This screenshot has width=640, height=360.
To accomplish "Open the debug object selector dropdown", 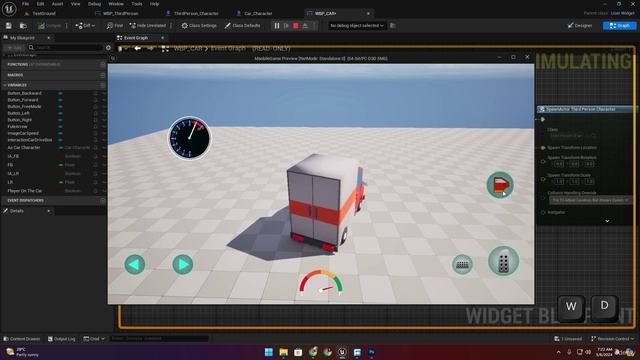I will click(357, 26).
